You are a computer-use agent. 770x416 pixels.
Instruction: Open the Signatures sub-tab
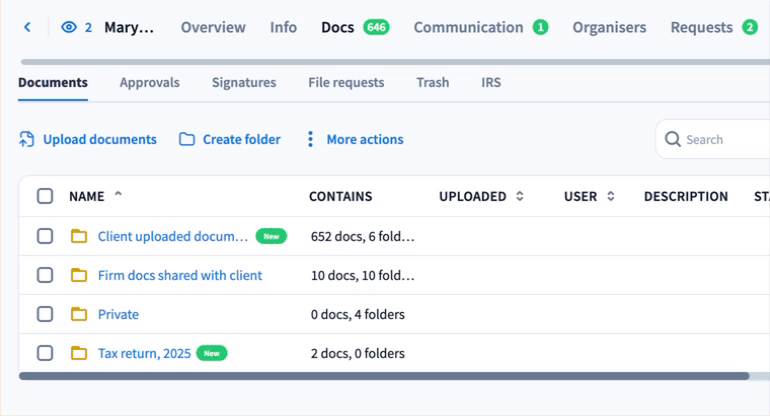click(244, 83)
